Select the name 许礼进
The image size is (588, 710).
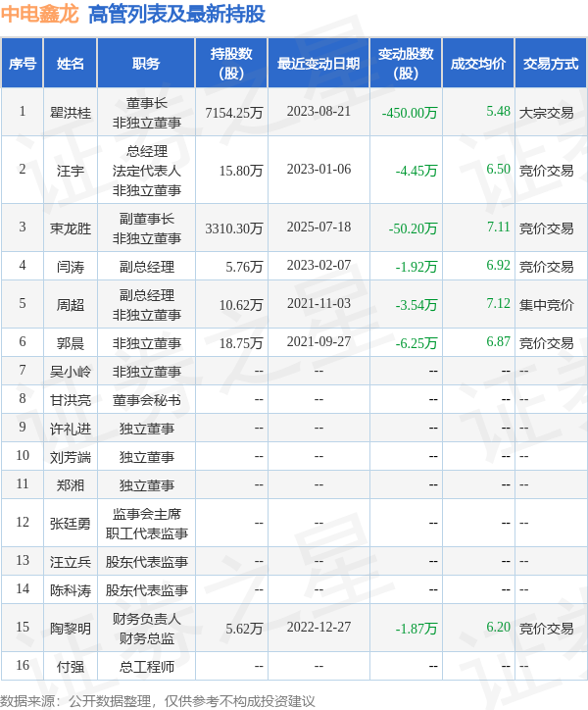coord(71,429)
